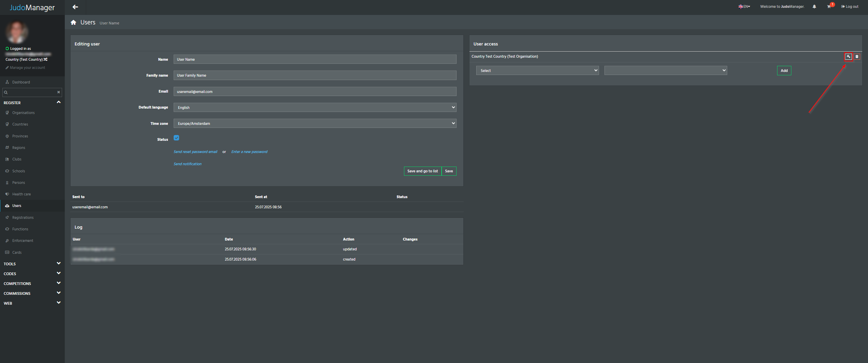Click Send reset password email link
Screen dimensions: 868x363
point(195,152)
